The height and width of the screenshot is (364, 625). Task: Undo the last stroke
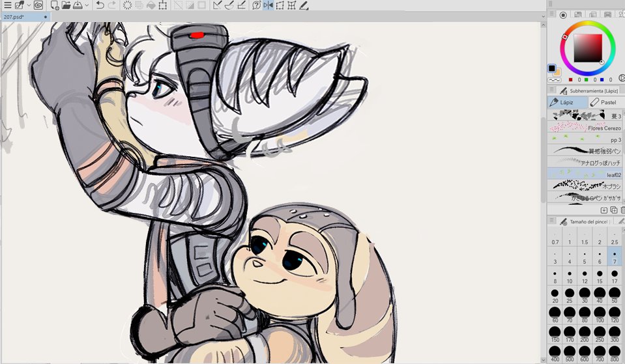100,5
